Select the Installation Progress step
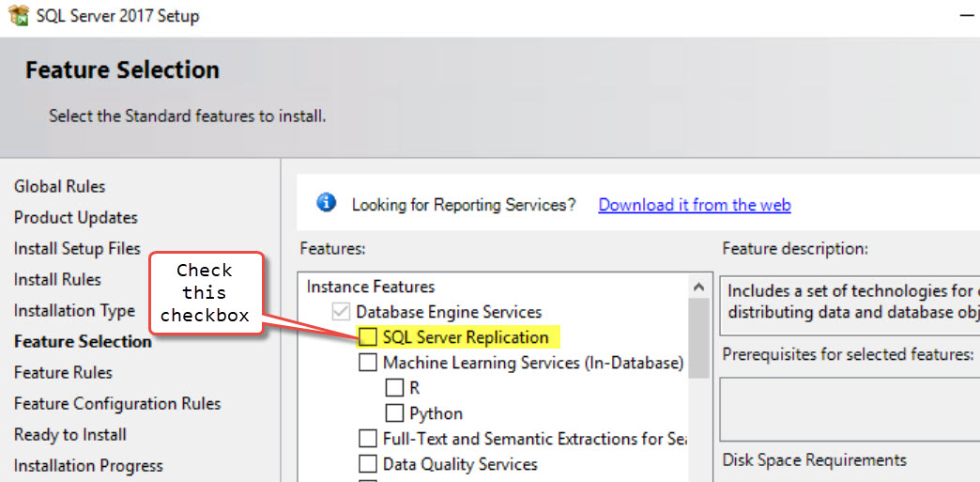 click(88, 466)
